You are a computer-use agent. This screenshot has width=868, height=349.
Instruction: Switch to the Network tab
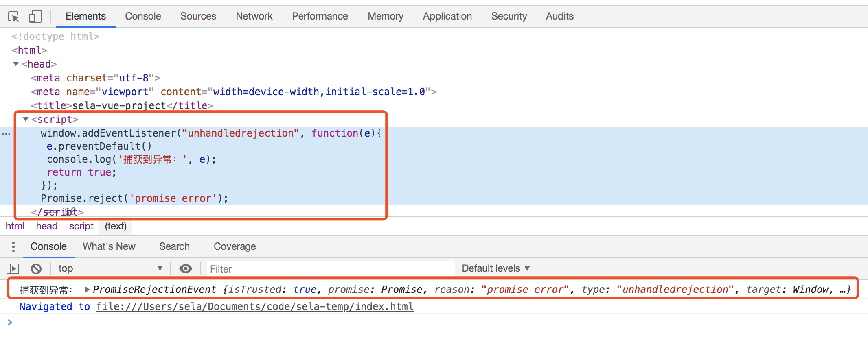tap(254, 16)
